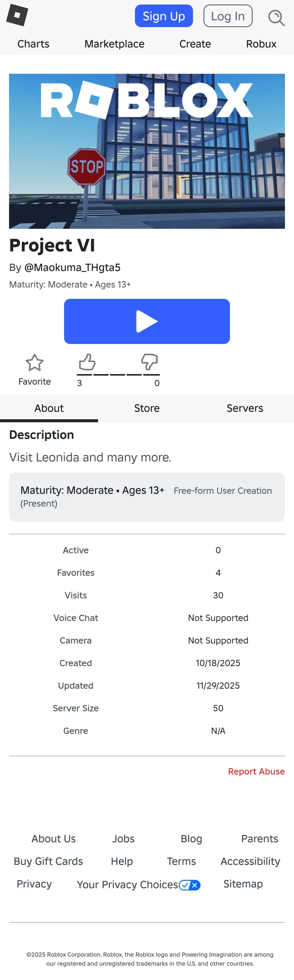
Task: Open the search magnifier icon
Action: click(x=276, y=18)
